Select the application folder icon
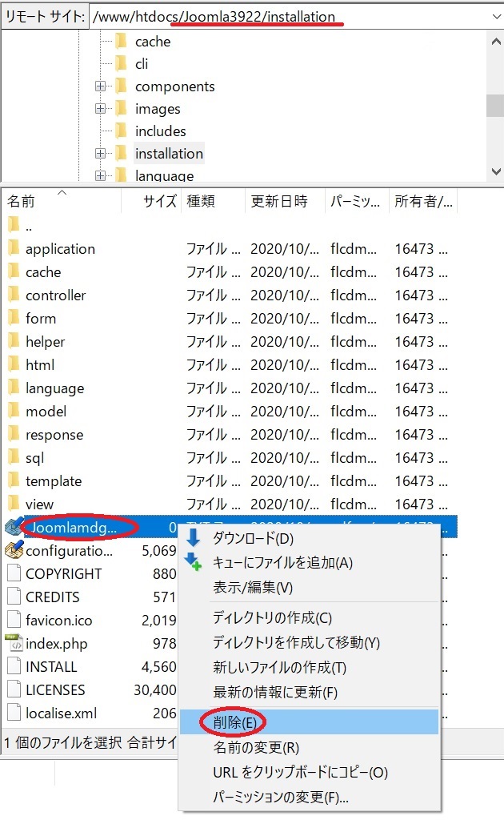The width and height of the screenshot is (504, 832). [14, 248]
